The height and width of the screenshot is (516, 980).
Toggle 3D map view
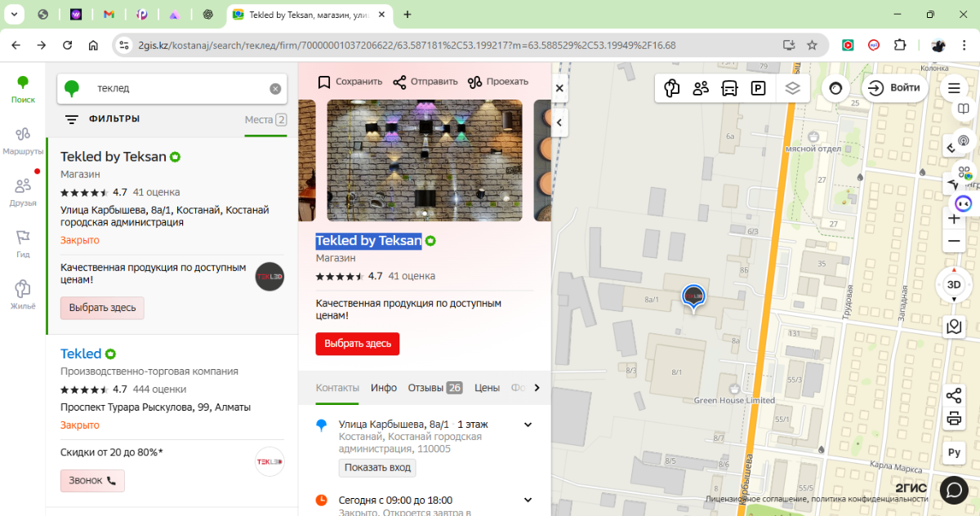point(954,285)
